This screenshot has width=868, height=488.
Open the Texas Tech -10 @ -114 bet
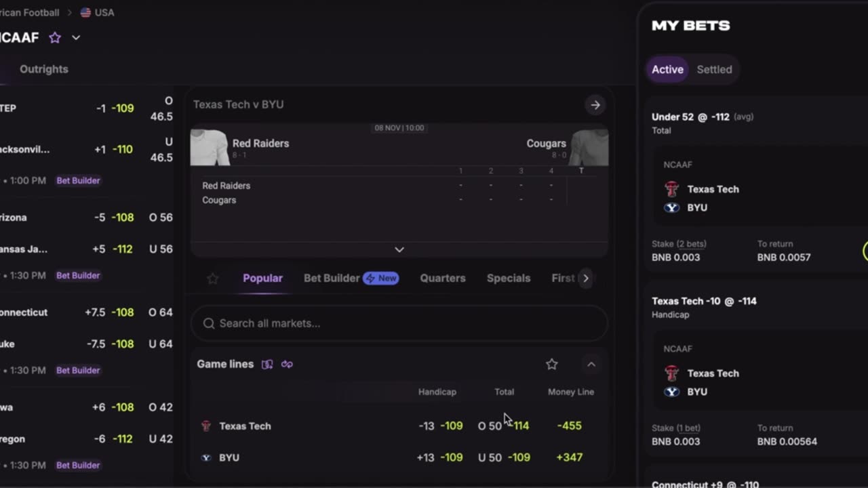704,301
